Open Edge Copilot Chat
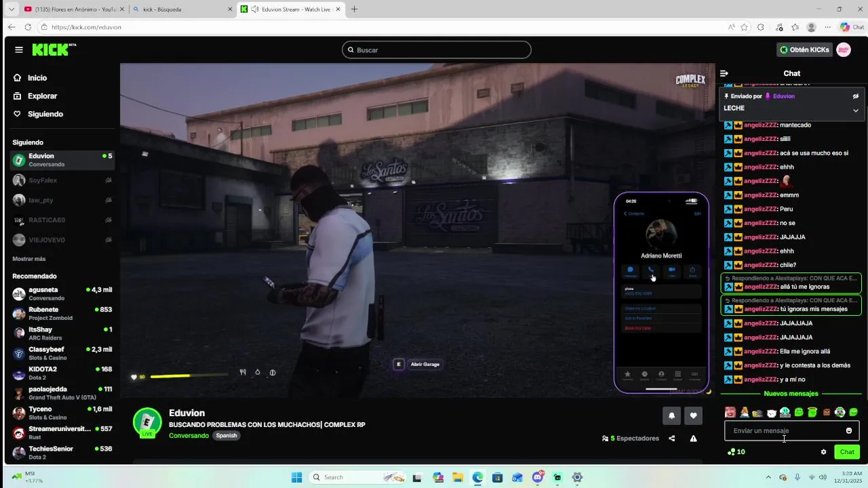This screenshot has height=488, width=868. point(852,27)
